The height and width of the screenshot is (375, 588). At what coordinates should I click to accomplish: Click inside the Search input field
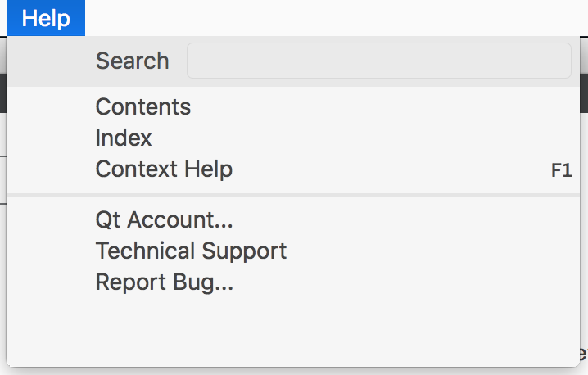[378, 61]
